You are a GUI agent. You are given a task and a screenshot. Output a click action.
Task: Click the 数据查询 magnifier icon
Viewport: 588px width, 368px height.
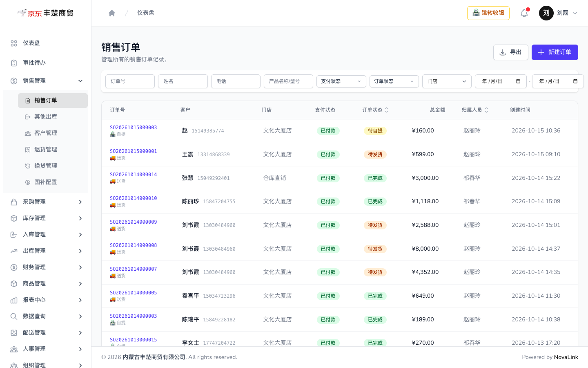(14, 316)
